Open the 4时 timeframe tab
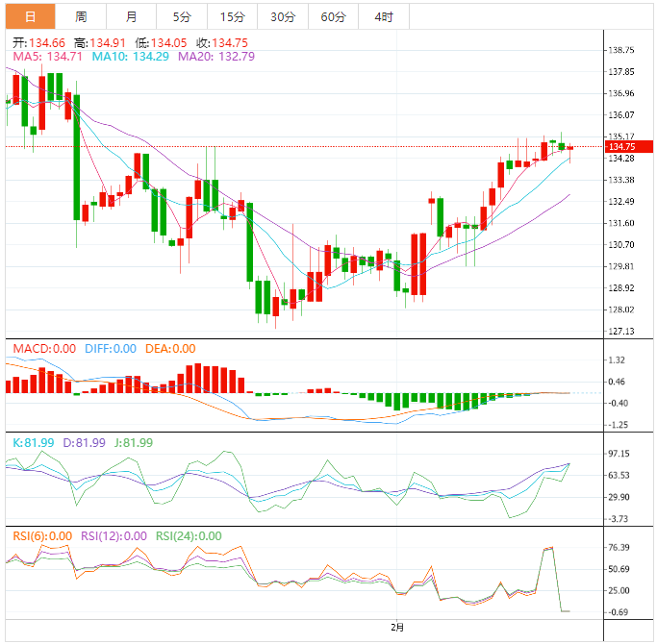 pyautogui.click(x=384, y=16)
